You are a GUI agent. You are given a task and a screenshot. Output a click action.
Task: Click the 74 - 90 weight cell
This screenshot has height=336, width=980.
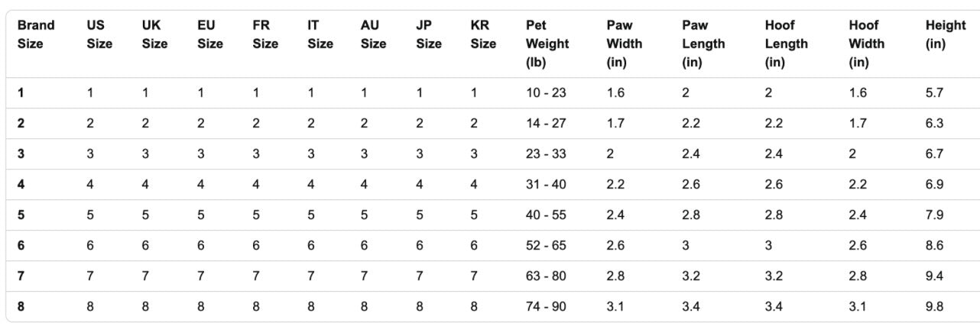click(546, 307)
